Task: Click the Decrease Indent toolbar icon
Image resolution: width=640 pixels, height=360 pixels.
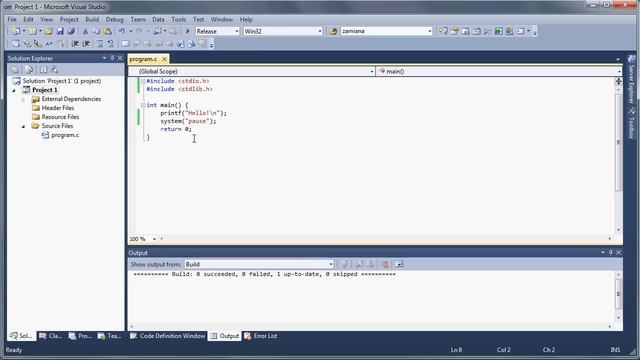Action: [x=75, y=44]
